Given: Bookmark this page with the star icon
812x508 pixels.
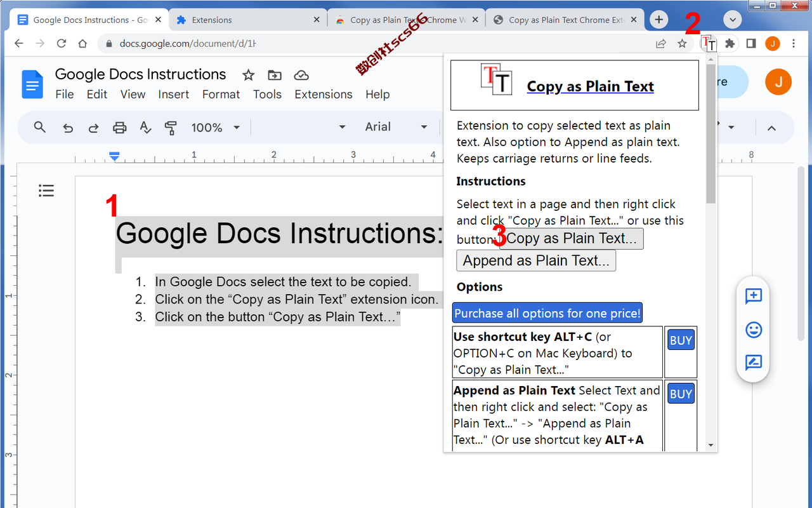Looking at the screenshot, I should 682,44.
